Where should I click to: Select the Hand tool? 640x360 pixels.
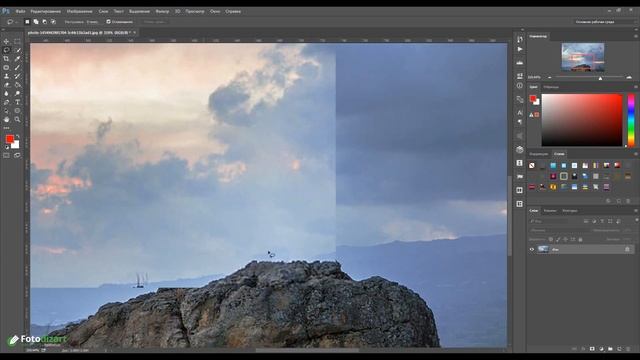point(6,120)
